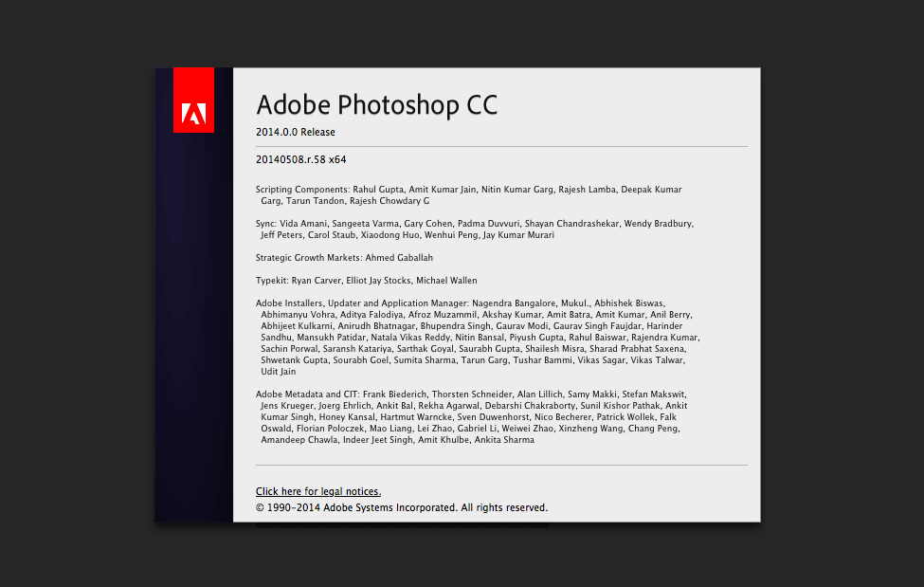924x587 pixels.
Task: Open the legal notices link
Action: pos(317,491)
